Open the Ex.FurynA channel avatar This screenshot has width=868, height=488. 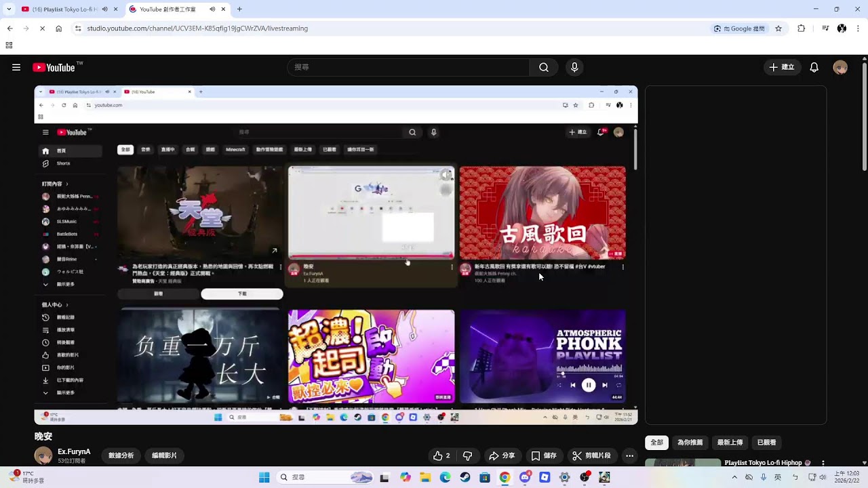point(43,455)
